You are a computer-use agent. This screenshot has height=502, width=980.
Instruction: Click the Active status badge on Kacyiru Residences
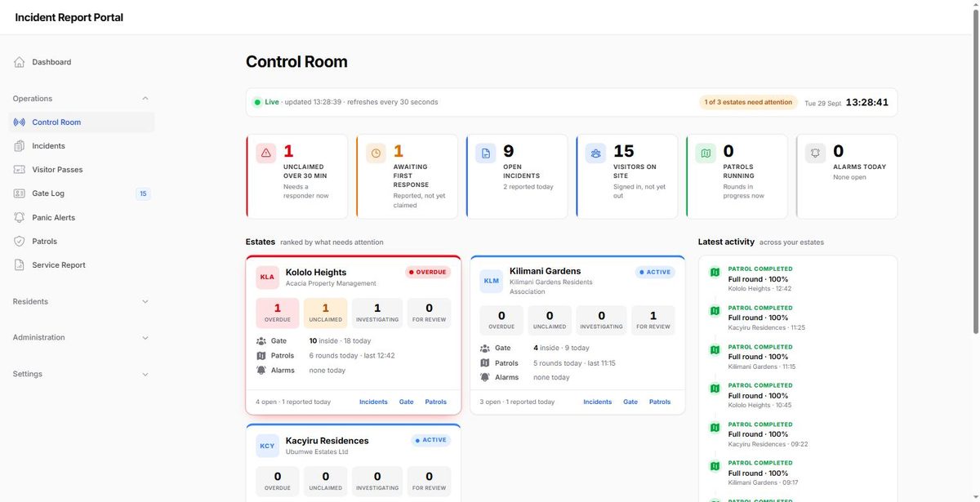[x=431, y=441]
